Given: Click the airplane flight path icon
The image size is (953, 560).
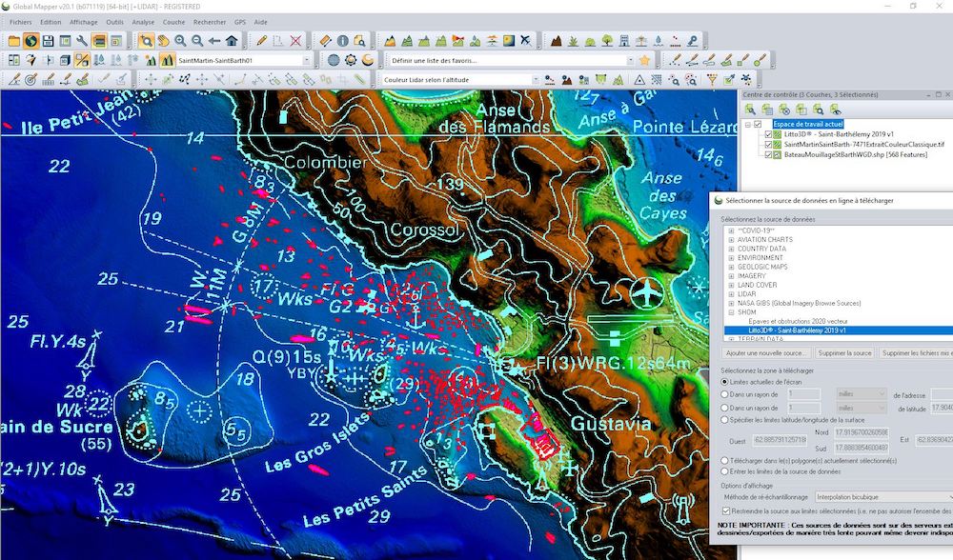Looking at the screenshot, I should pos(526,41).
